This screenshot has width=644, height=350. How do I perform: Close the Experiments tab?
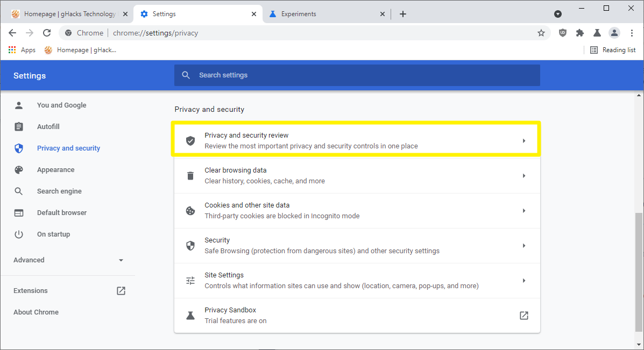383,14
